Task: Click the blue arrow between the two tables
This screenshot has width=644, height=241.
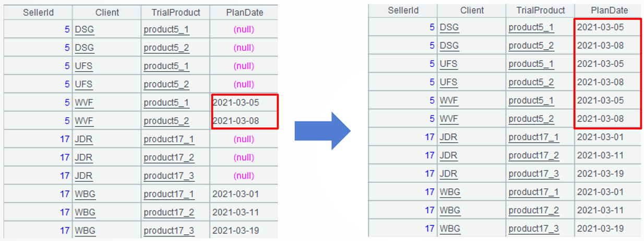Action: coord(322,130)
